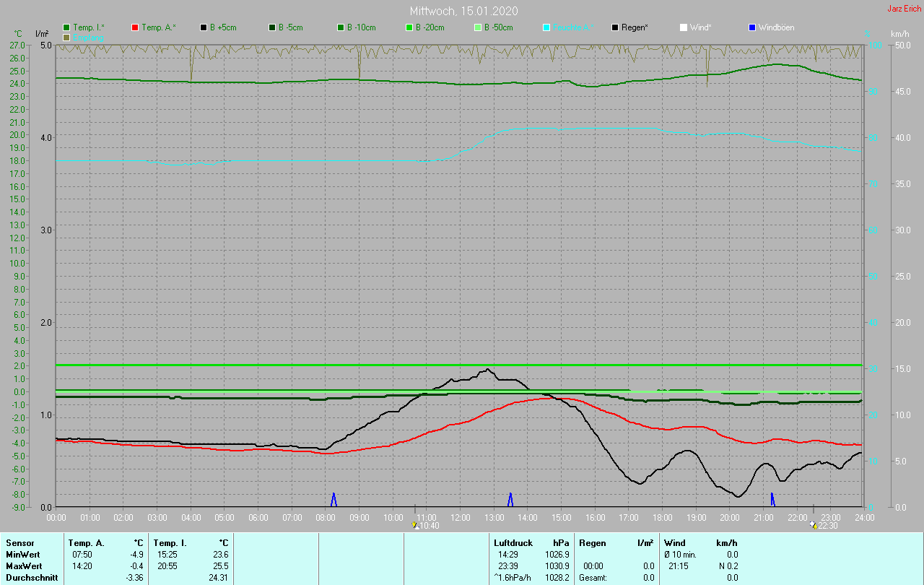Click the Durchschnitt row label
This screenshot has width=924, height=585.
30,578
